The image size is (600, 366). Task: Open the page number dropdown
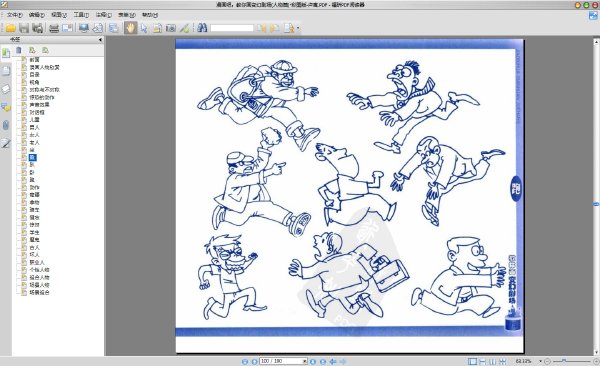pyautogui.click(x=305, y=361)
